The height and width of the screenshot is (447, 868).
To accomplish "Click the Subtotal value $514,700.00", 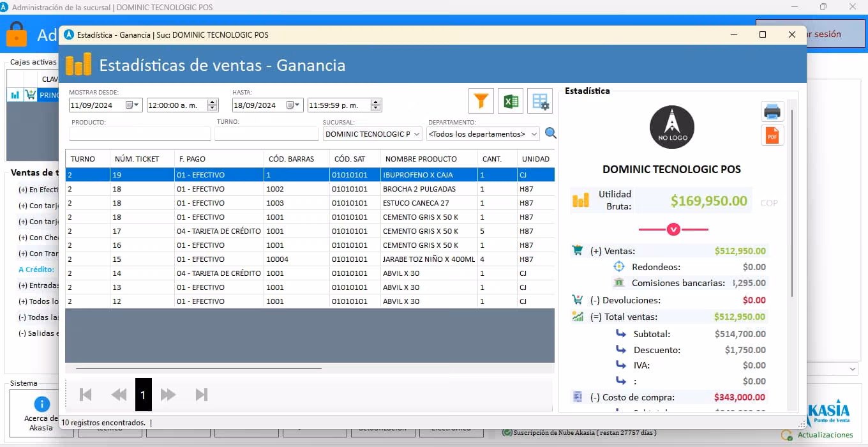I will click(740, 333).
